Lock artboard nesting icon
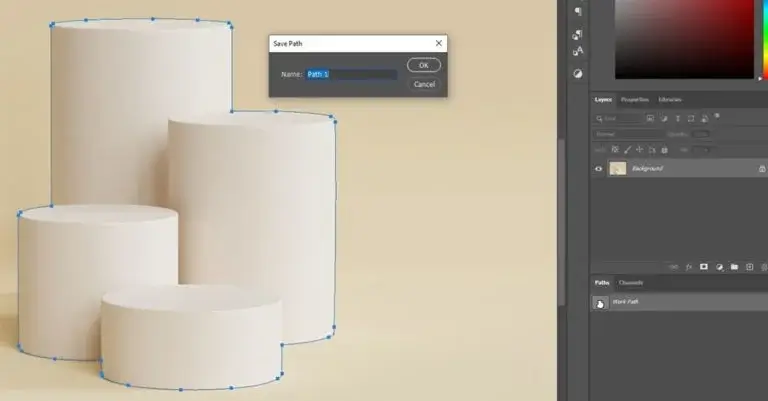Image resolution: width=768 pixels, height=401 pixels. pos(652,150)
